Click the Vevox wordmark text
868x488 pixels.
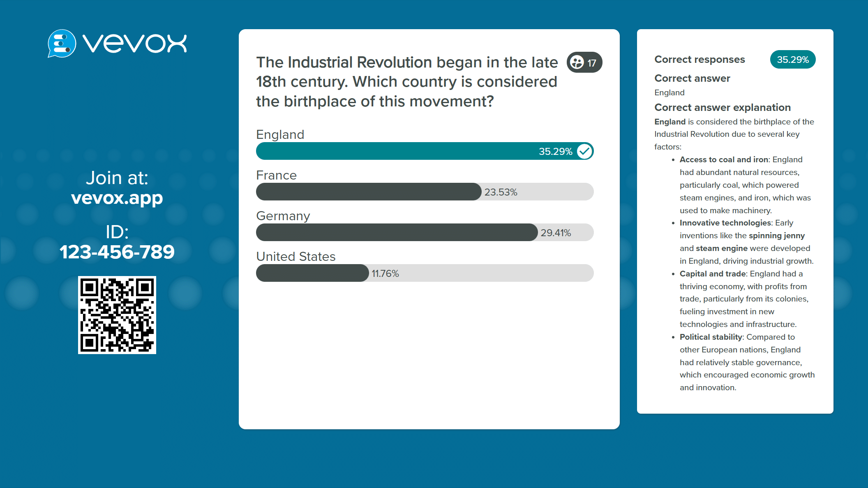(x=134, y=44)
